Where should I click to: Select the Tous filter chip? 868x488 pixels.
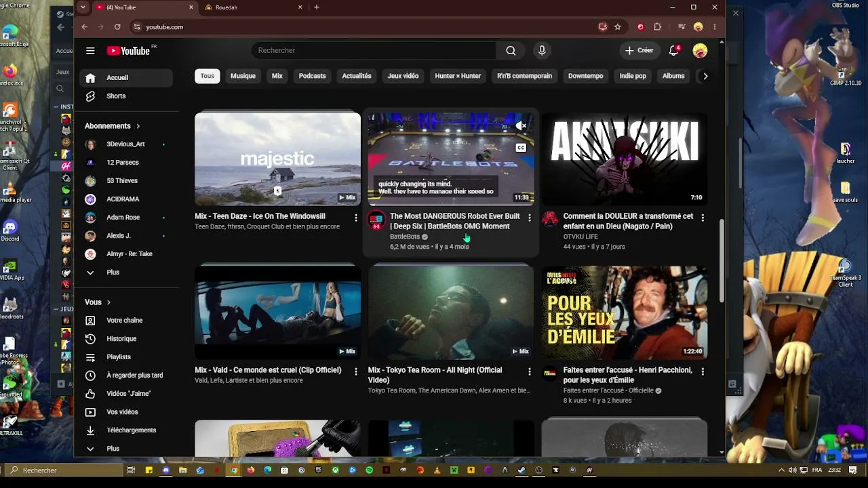click(208, 76)
